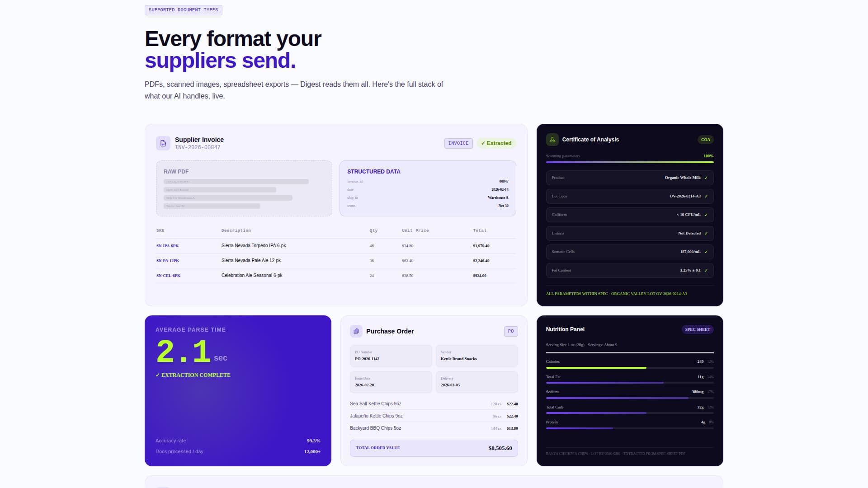Click the PO badge on Purchase Order card
The height and width of the screenshot is (488, 868).
(511, 331)
